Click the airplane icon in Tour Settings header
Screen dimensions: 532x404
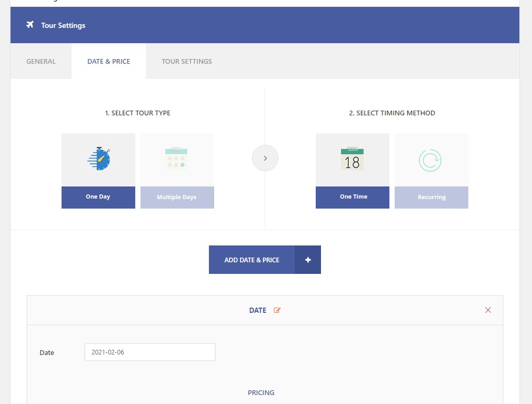click(x=30, y=25)
